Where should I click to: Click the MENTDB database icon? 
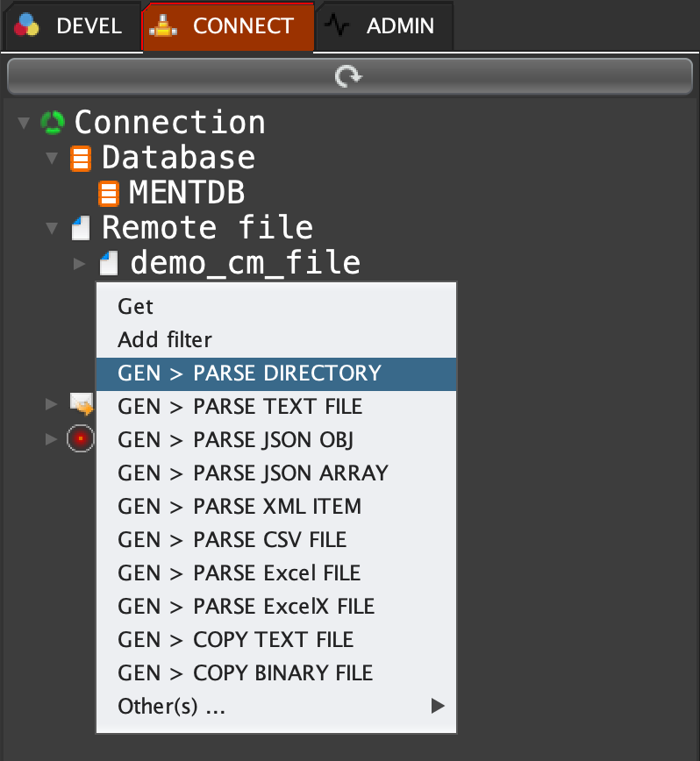coord(108,192)
